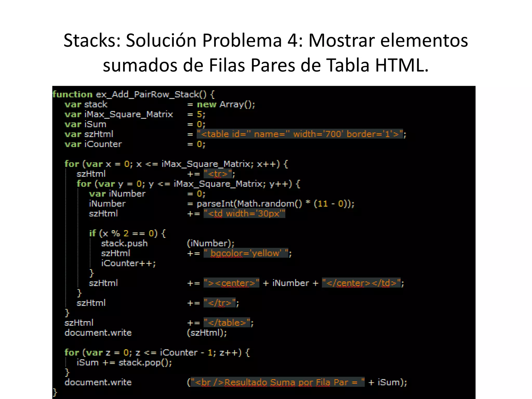Click the title line 'sumados de Filas Pares de Tabla HTML.'
Image resolution: width=532 pixels, height=399 pixels.
tap(265, 65)
